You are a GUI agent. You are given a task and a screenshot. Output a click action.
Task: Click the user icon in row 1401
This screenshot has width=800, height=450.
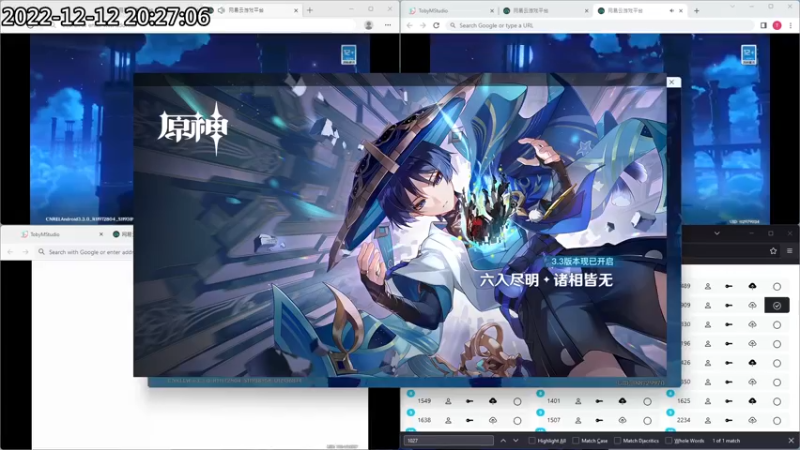coord(578,402)
